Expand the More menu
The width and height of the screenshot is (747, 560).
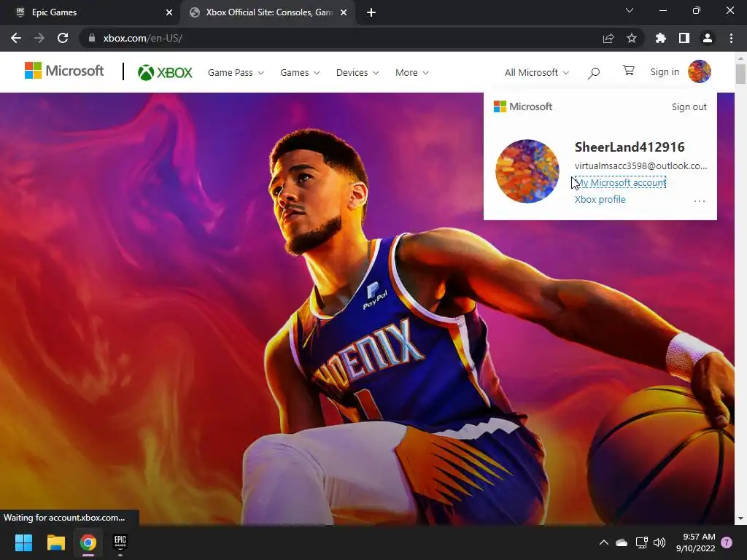tap(412, 73)
